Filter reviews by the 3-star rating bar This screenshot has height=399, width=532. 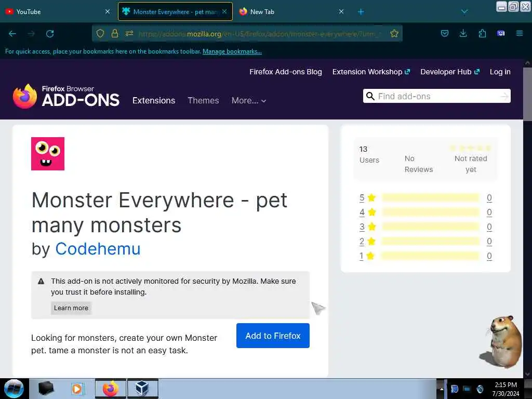coord(430,227)
